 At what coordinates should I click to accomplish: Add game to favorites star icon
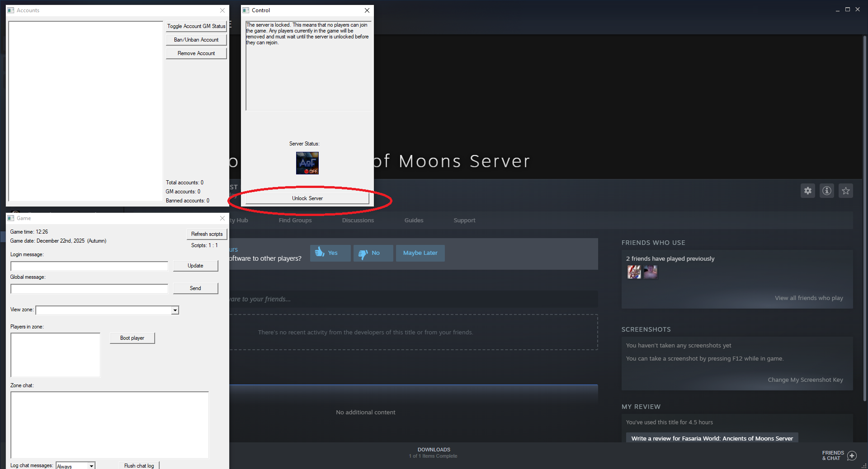click(x=846, y=191)
